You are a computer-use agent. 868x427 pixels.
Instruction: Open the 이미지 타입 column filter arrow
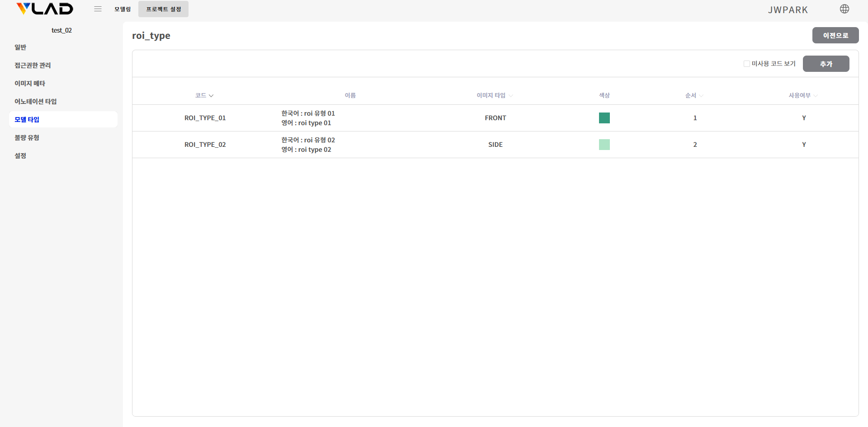pyautogui.click(x=511, y=96)
